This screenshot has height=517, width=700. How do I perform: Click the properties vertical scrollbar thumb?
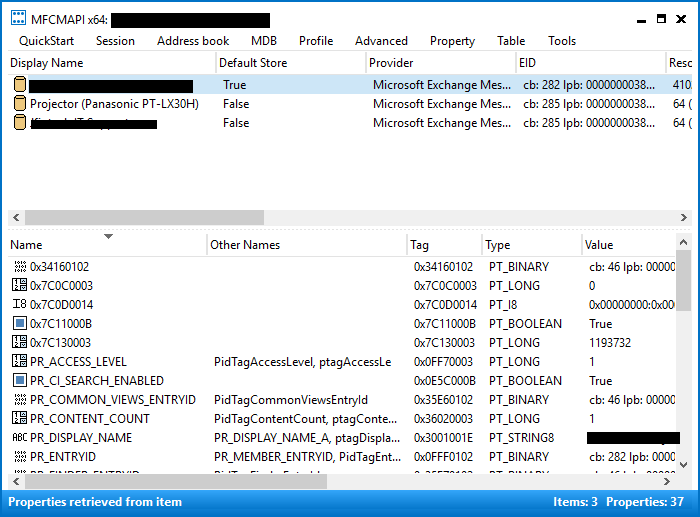click(x=683, y=280)
